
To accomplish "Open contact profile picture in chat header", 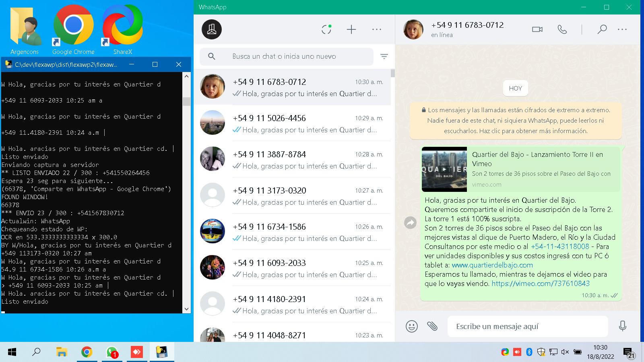I will tap(413, 29).
